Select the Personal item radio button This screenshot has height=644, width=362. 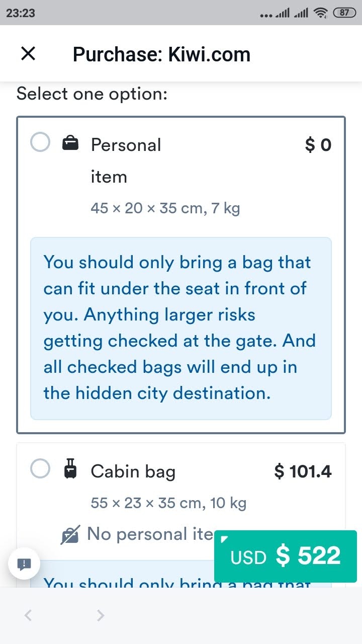pyautogui.click(x=40, y=142)
